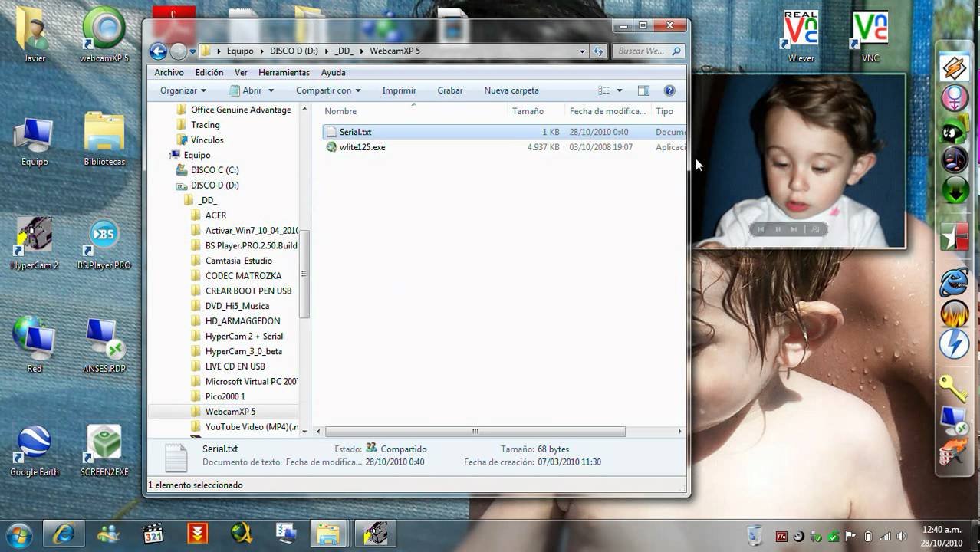Click the volume speaker tray icon
Screen dimensions: 980x552
903,536
